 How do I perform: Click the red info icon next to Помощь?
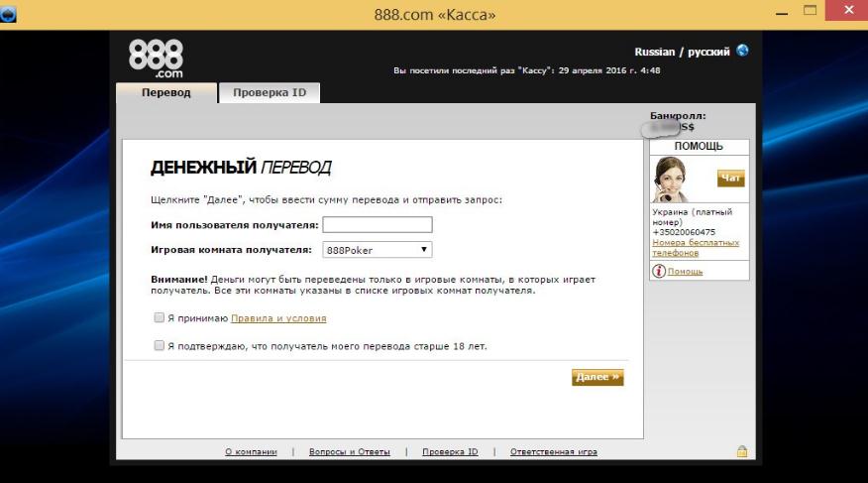tap(658, 272)
